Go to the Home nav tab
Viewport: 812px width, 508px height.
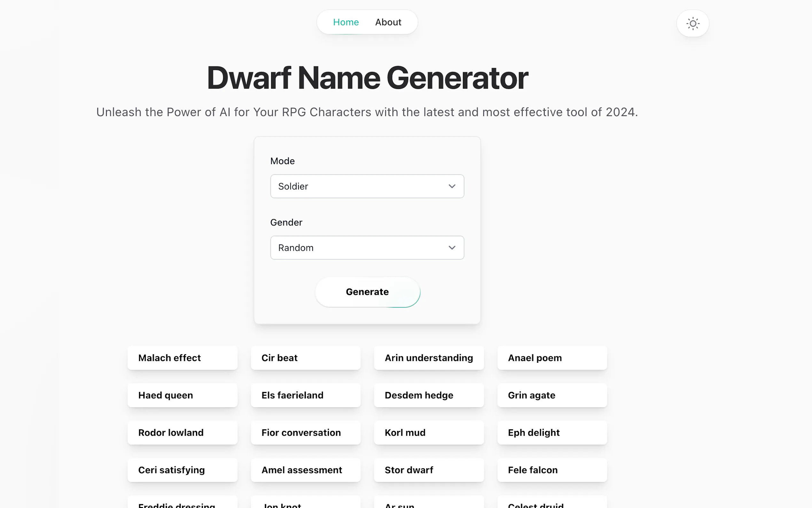pos(346,22)
